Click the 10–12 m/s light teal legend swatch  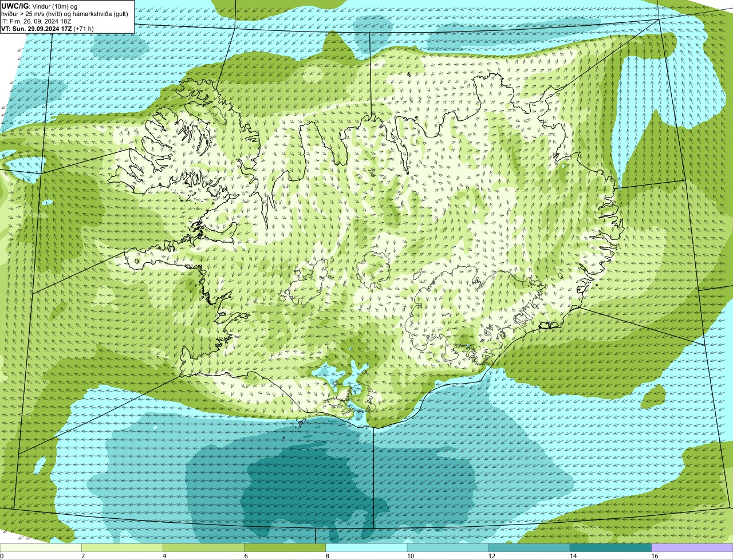pos(448,548)
